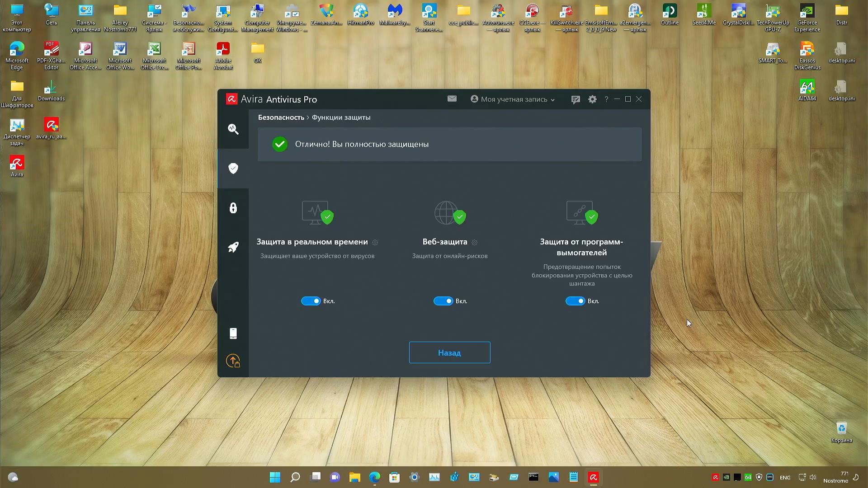The image size is (868, 488).
Task: Open the Performance rocket section in the sidebar
Action: 233,246
